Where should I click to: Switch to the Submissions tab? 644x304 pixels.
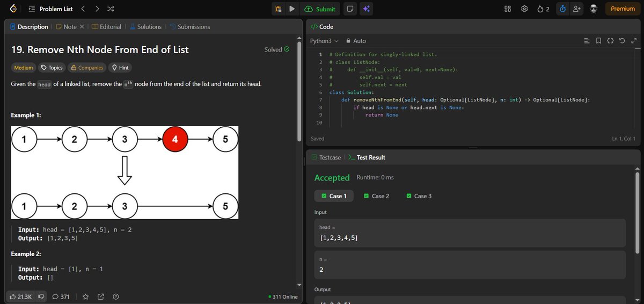[189, 27]
